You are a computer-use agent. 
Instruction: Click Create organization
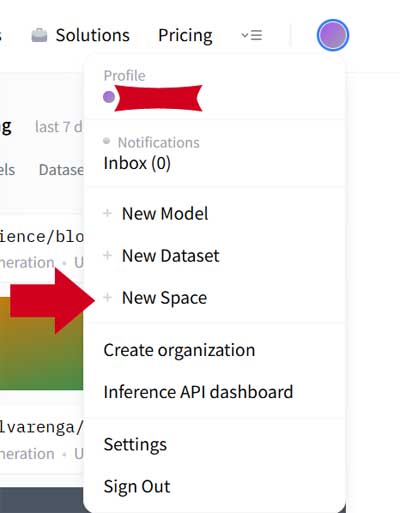click(179, 350)
